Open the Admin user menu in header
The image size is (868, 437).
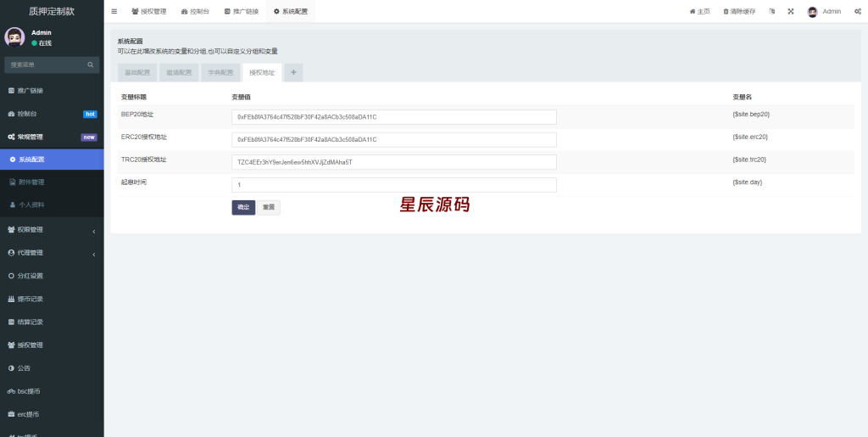click(x=824, y=11)
